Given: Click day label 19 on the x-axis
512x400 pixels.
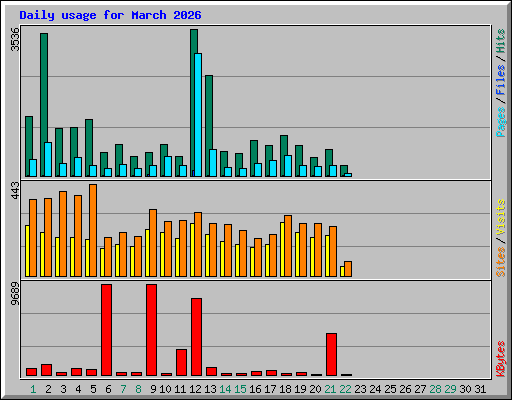Looking at the screenshot, I should [x=300, y=389].
